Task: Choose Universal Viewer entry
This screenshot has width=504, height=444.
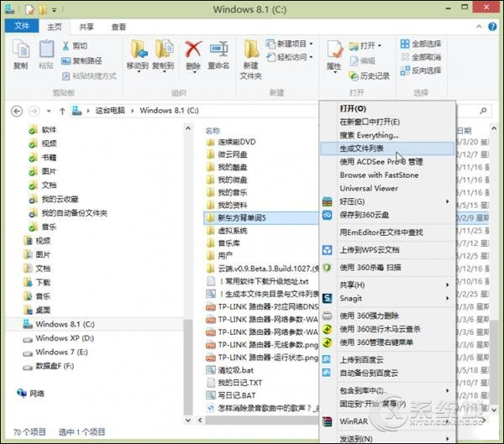Action: 387,188
